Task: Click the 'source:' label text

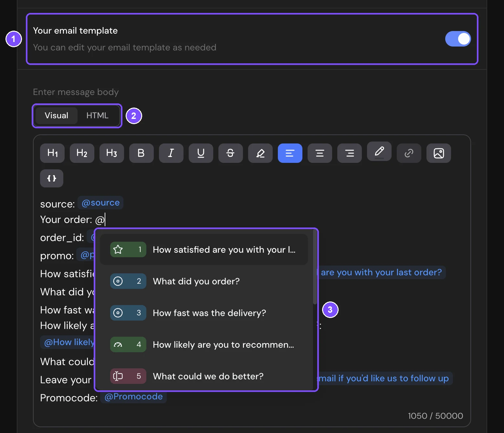Action: pos(58,204)
